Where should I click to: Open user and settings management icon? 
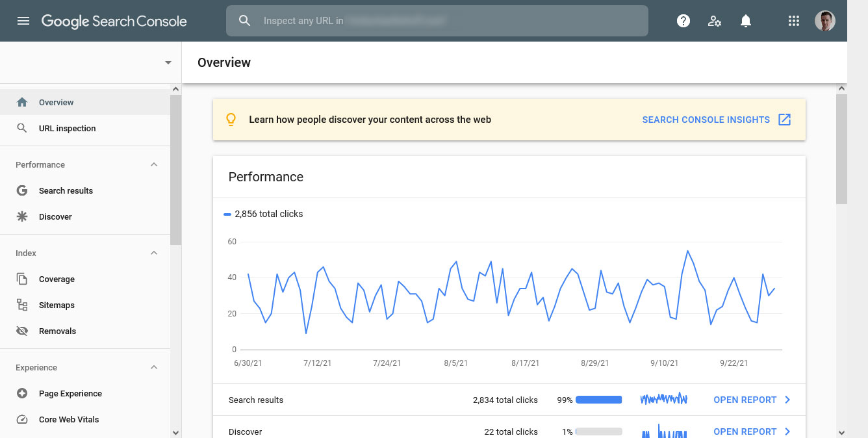coord(715,21)
